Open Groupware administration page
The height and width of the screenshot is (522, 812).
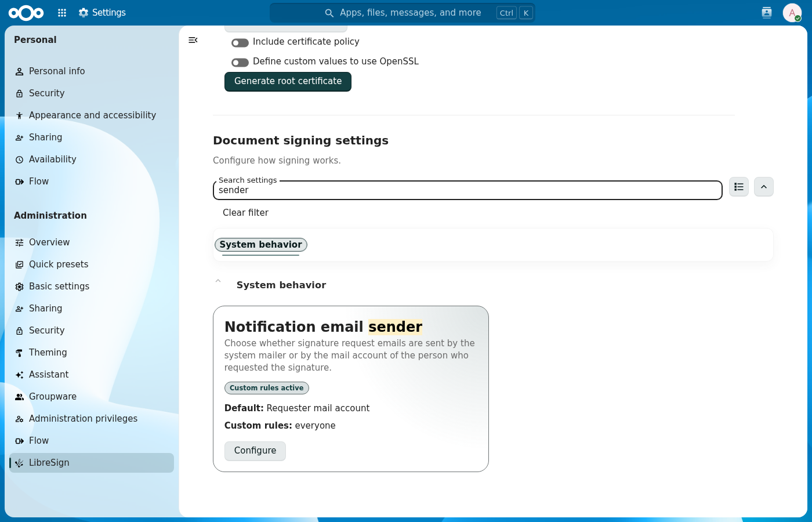coord(92,397)
